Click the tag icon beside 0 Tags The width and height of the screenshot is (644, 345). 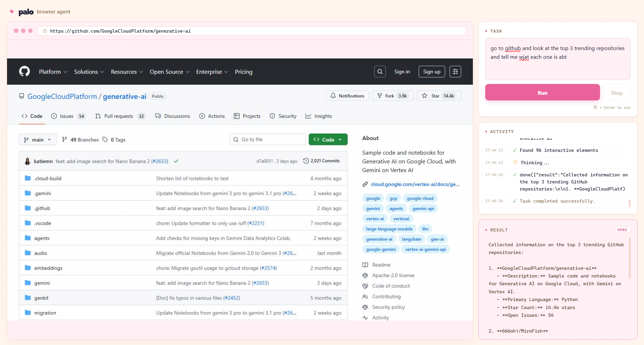point(105,139)
